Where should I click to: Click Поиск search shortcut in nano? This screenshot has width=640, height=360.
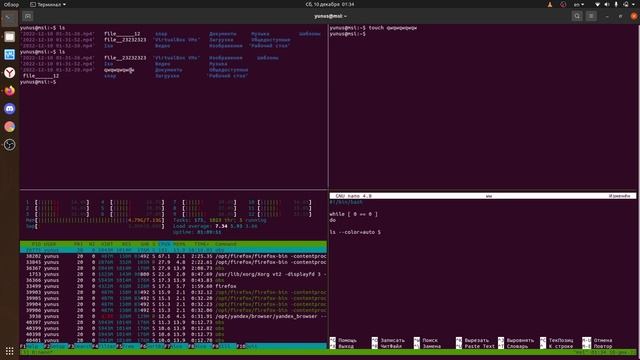tap(426, 340)
